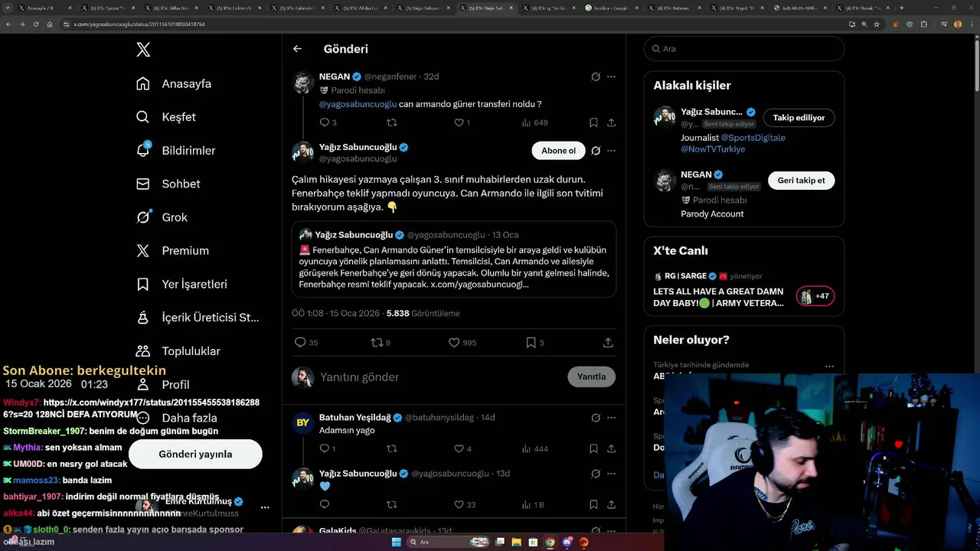Open the Keşfet explore page
The image size is (980, 551).
(x=166, y=117)
